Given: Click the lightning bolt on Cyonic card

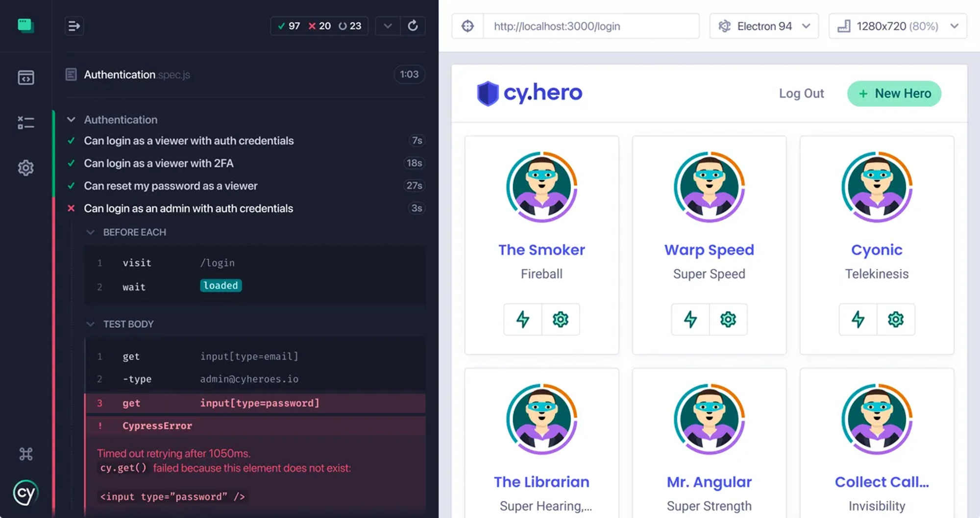Looking at the screenshot, I should click(857, 319).
